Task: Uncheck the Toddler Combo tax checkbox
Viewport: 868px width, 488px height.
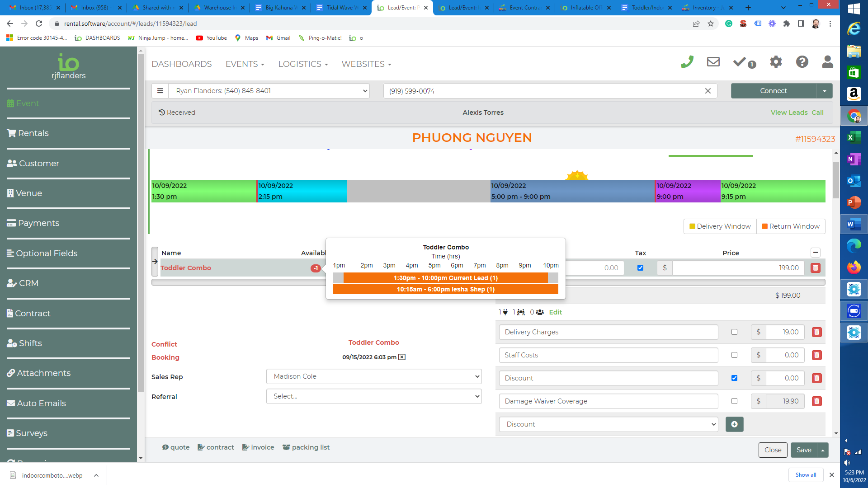Action: (640, 267)
